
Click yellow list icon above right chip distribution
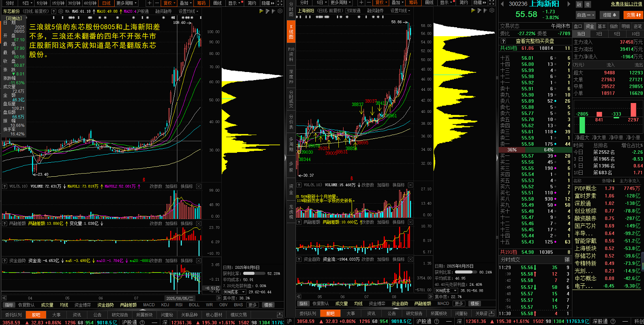(x=473, y=11)
